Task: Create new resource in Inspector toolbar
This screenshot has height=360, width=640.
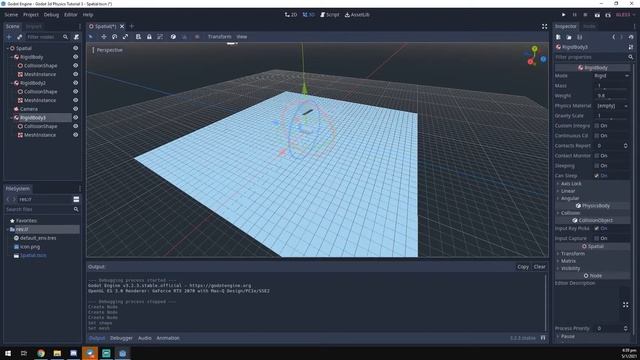Action: [558, 37]
